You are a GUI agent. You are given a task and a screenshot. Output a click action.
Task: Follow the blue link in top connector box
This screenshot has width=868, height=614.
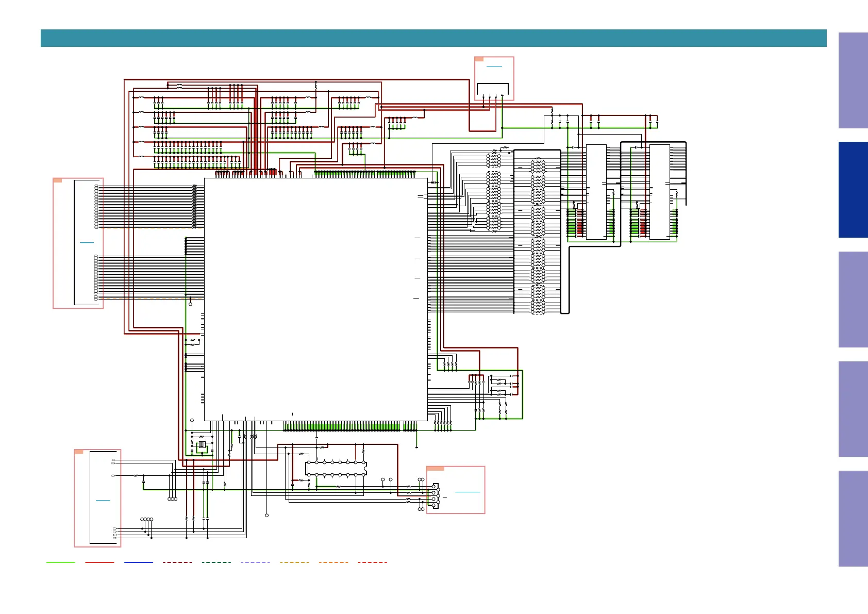494,66
